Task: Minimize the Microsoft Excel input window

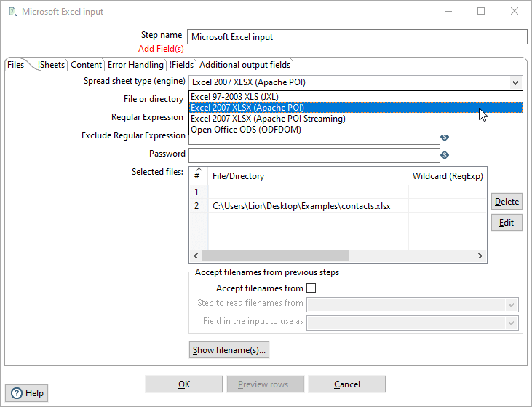Action: pyautogui.click(x=448, y=11)
